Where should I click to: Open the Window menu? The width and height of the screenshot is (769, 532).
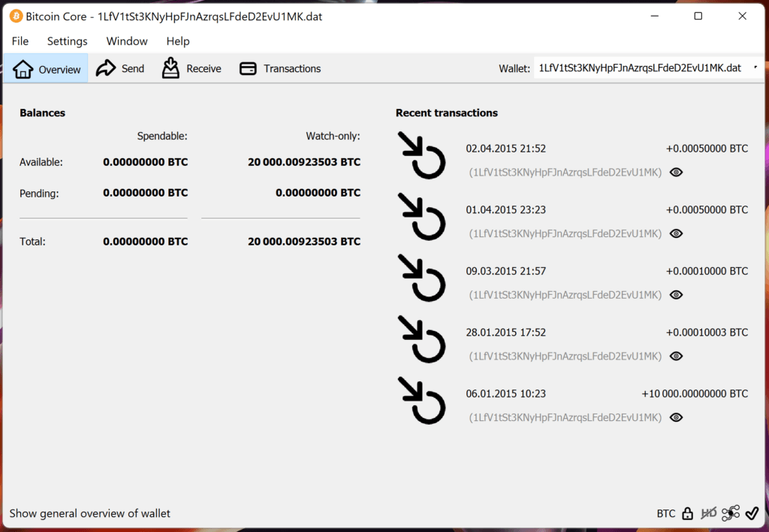[x=126, y=41]
